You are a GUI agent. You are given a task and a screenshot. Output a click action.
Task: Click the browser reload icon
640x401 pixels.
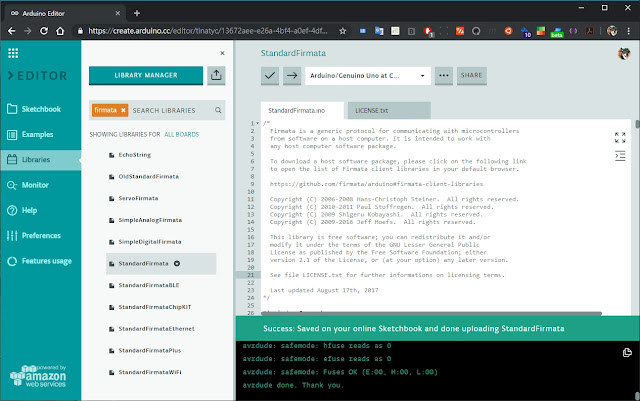coord(44,31)
